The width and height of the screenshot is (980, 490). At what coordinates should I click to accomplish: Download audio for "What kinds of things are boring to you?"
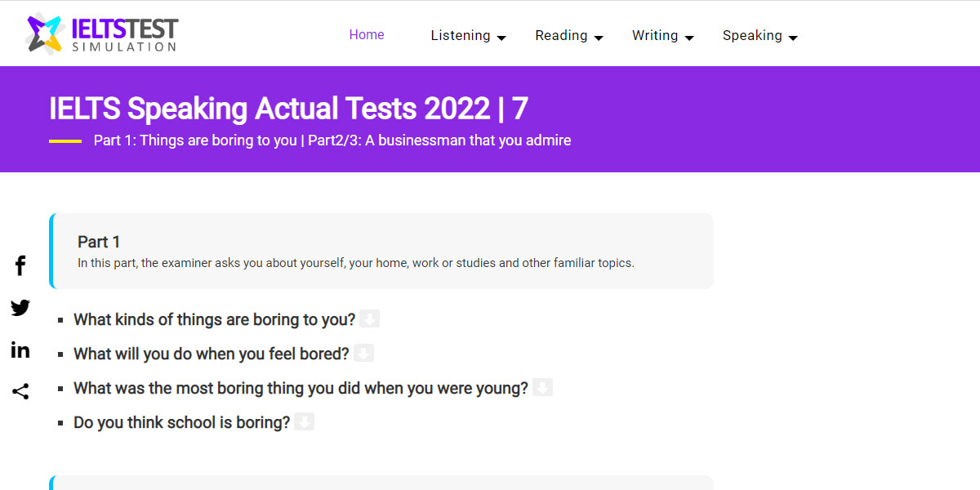[x=370, y=318]
